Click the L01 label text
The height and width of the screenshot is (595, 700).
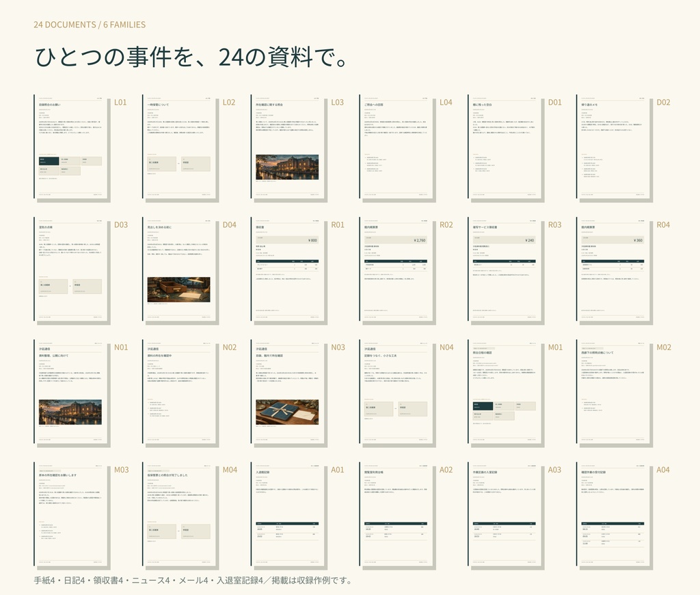(x=120, y=103)
